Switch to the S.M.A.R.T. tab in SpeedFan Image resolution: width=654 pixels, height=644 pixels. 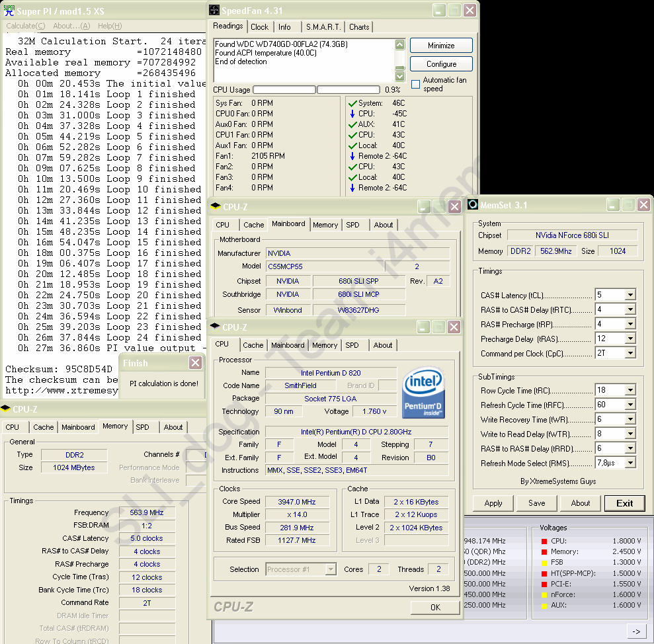coord(323,27)
